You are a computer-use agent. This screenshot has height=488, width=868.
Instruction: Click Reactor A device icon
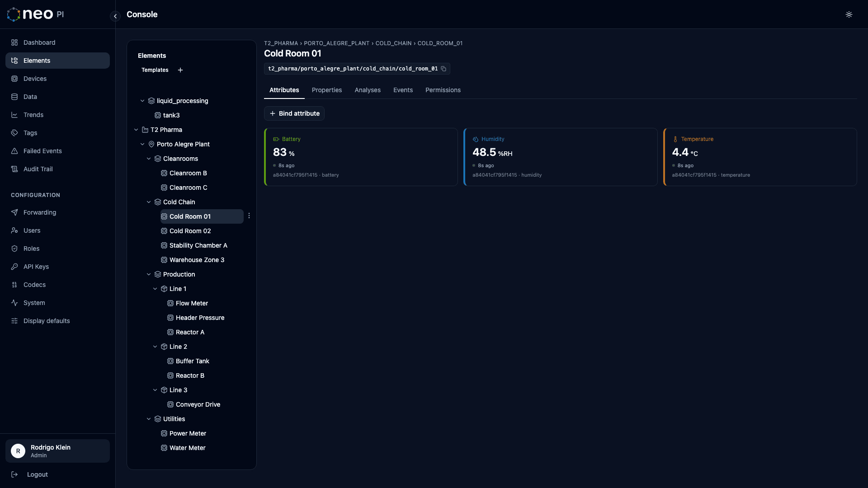click(x=170, y=332)
